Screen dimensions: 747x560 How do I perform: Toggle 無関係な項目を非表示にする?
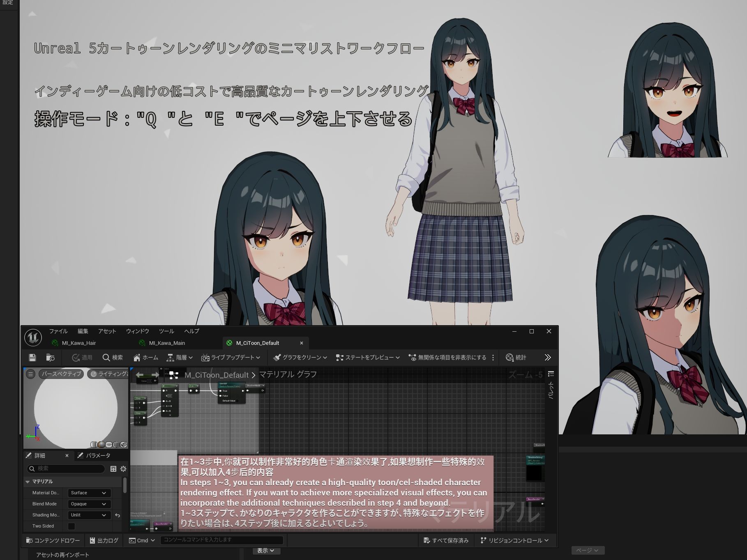447,358
